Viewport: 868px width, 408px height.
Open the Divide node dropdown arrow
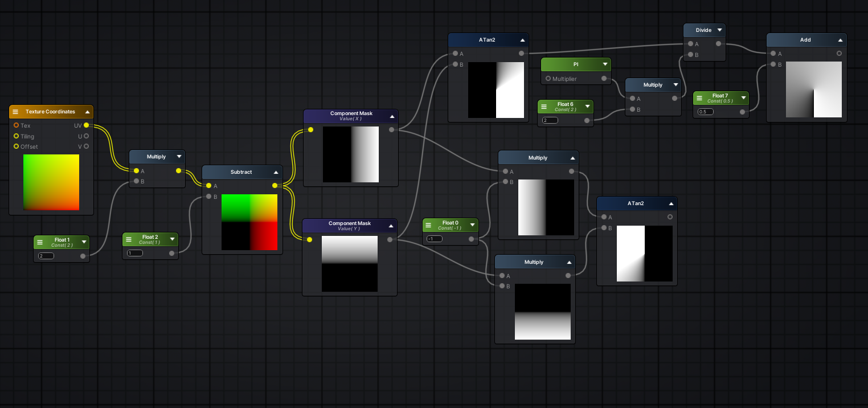tap(719, 30)
